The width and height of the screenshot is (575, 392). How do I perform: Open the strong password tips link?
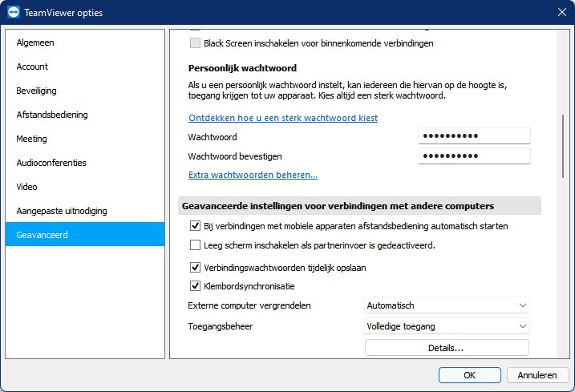click(x=282, y=118)
